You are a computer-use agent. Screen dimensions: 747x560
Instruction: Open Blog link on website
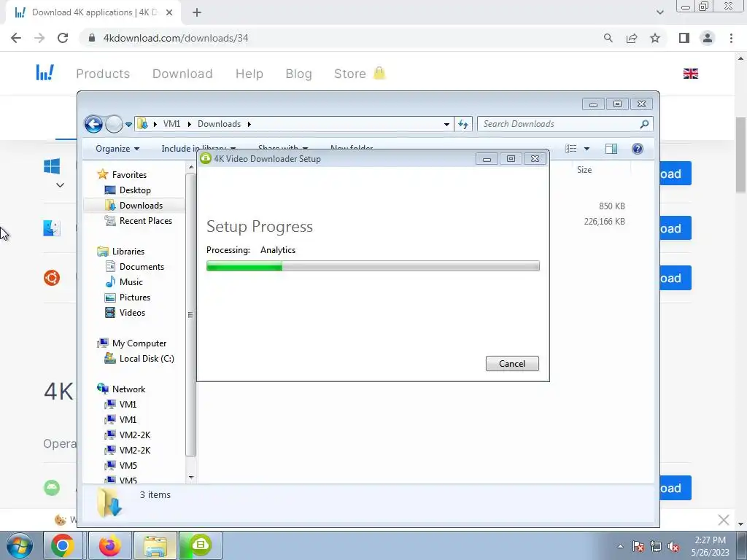[298, 74]
